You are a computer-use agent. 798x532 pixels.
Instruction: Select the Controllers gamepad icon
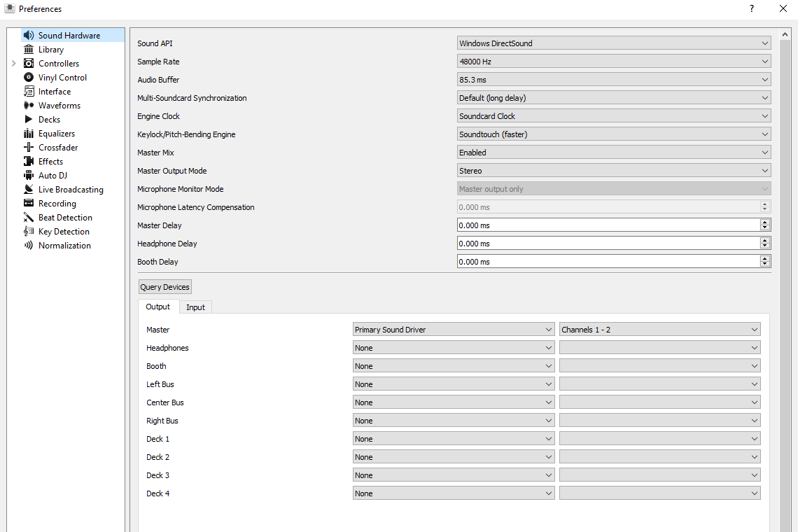pyautogui.click(x=29, y=63)
